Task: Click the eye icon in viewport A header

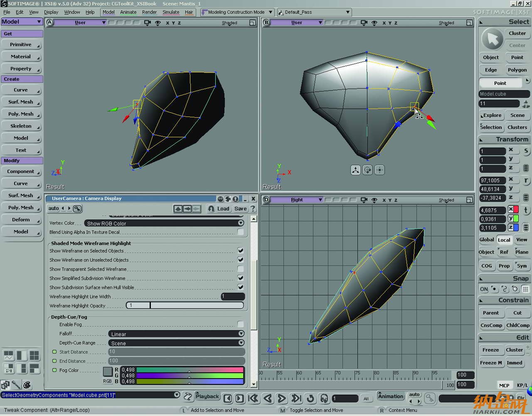Action: pyautogui.click(x=158, y=23)
